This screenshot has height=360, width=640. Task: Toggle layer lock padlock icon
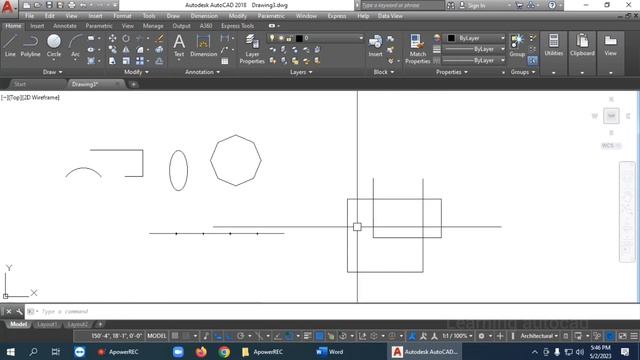point(289,38)
